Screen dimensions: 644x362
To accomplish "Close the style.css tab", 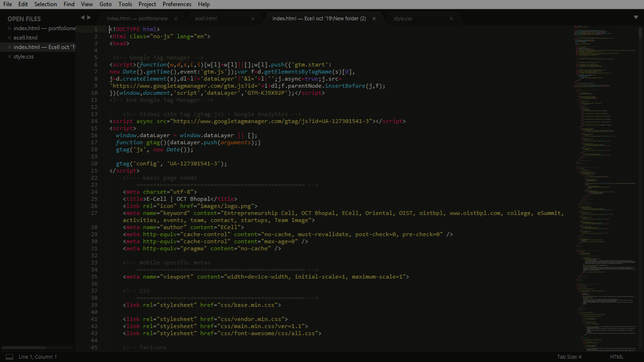I will [451, 18].
